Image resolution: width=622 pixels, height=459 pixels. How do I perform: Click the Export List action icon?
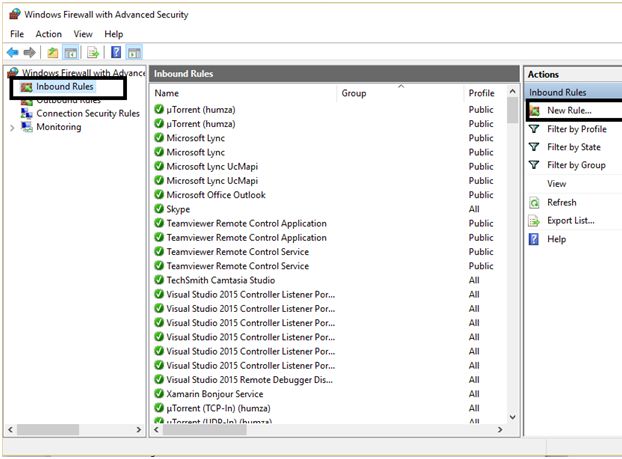pyautogui.click(x=534, y=221)
